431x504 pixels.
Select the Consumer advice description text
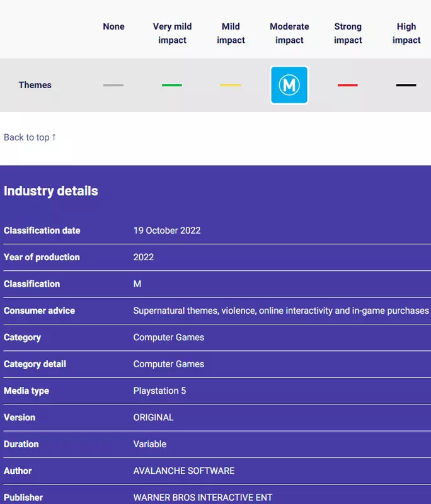(281, 311)
